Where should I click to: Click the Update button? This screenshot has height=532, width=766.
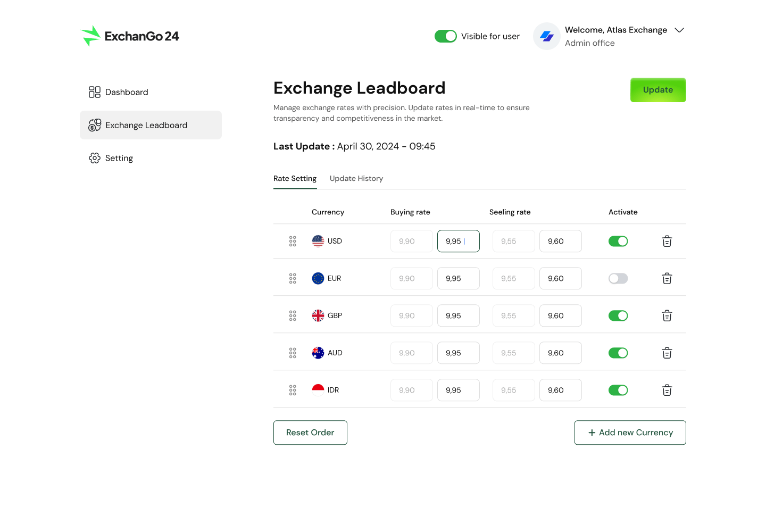tap(658, 90)
